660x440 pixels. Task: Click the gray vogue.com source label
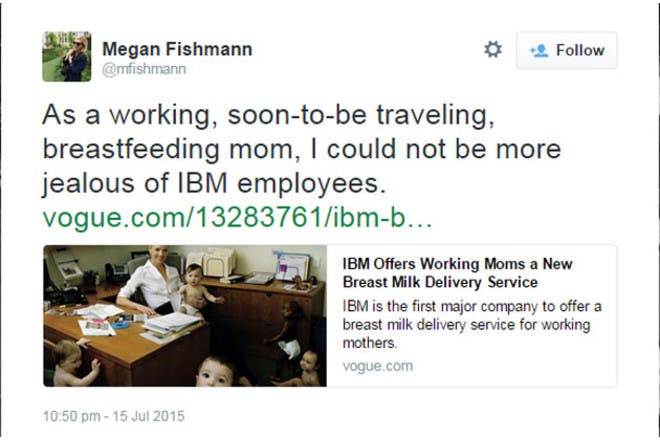click(x=378, y=366)
